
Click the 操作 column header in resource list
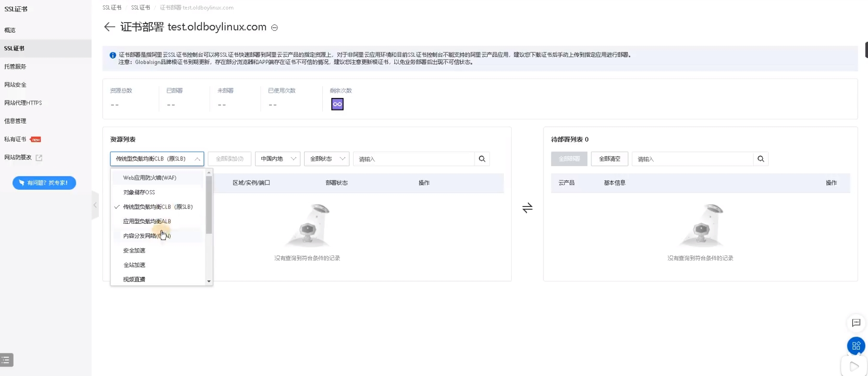tap(424, 183)
